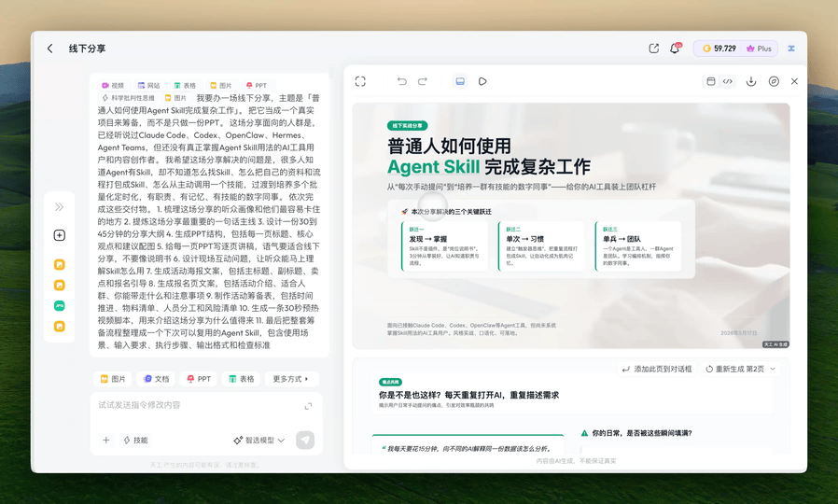Open the 59.729 credits balance
The width and height of the screenshot is (838, 504).
719,49
